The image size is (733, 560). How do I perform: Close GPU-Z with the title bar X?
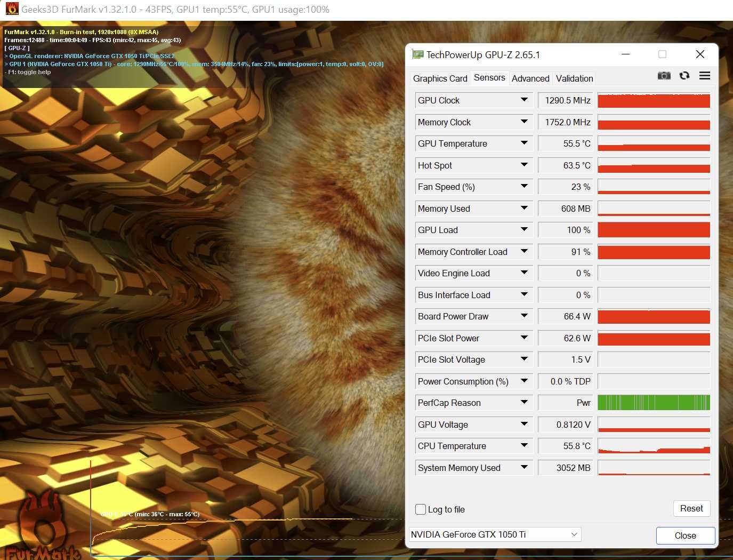(x=700, y=54)
